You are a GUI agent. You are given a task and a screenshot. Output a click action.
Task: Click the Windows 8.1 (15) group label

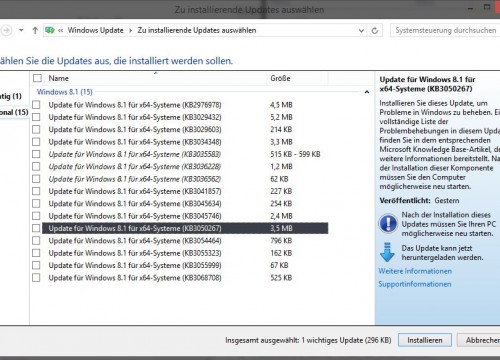coord(65,92)
